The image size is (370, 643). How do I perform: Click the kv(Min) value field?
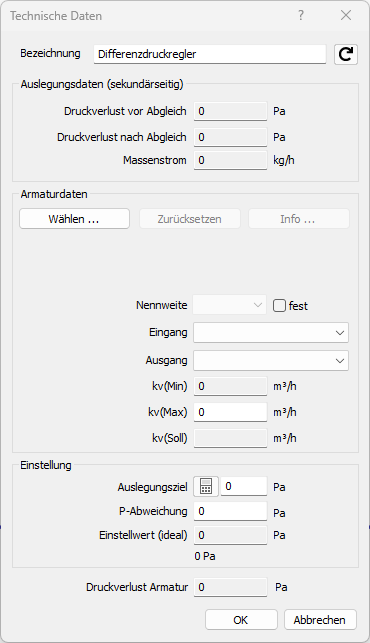(x=230, y=386)
